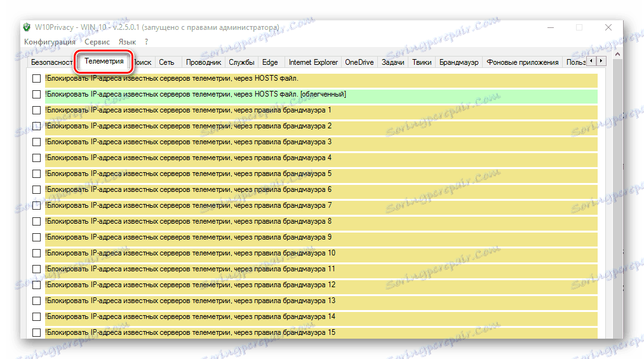Select the OneDrive tab
This screenshot has height=359, width=644.
359,62
